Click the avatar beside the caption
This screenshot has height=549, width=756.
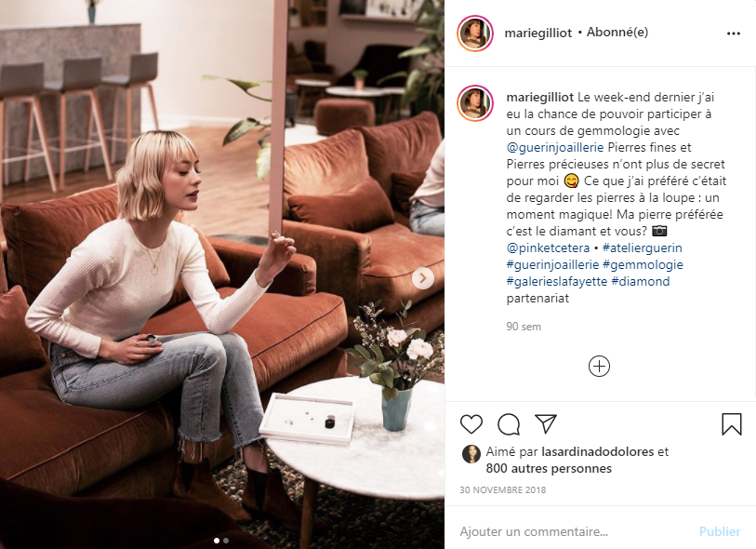[475, 103]
